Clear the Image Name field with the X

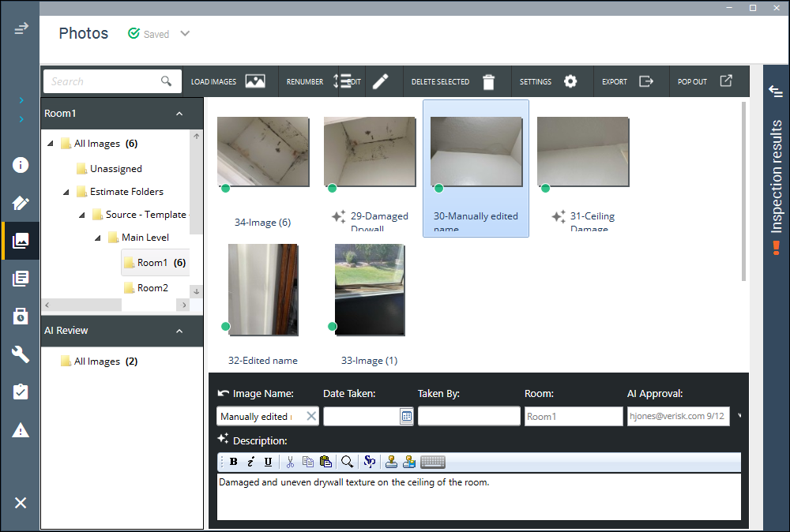tap(311, 416)
